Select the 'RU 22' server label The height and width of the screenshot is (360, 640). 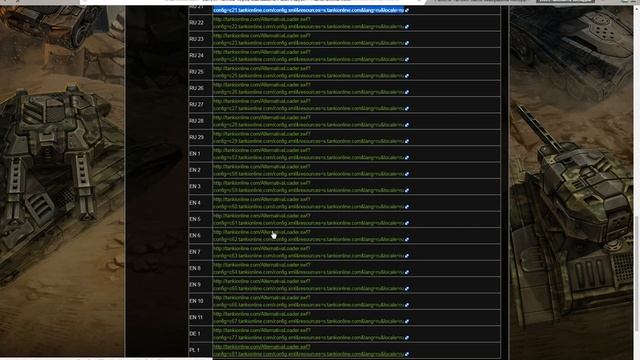196,23
